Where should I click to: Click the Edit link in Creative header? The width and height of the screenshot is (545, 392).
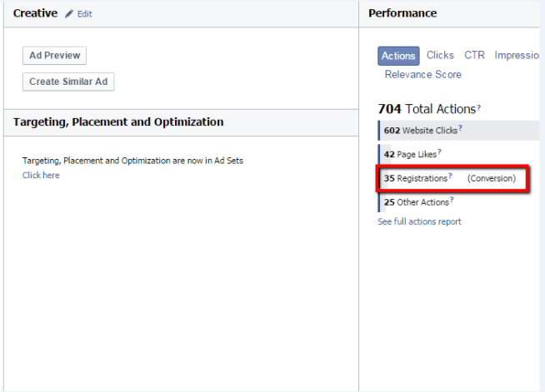(85, 15)
